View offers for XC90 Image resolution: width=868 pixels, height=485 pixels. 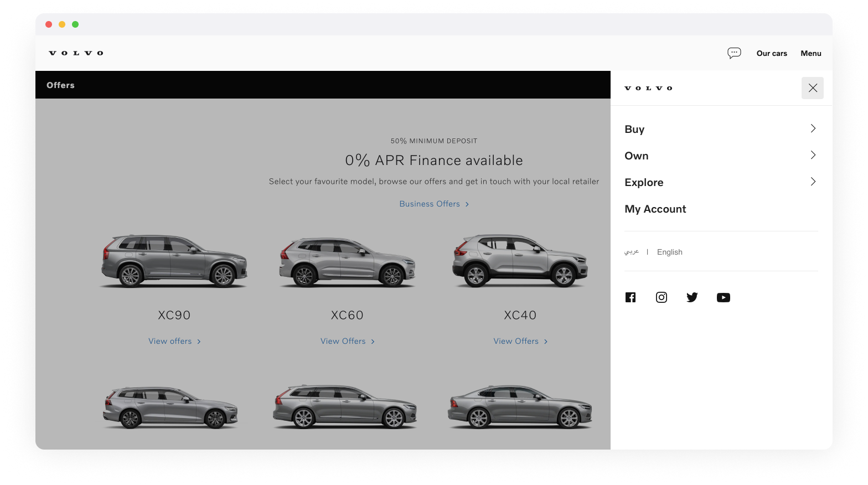pos(174,341)
